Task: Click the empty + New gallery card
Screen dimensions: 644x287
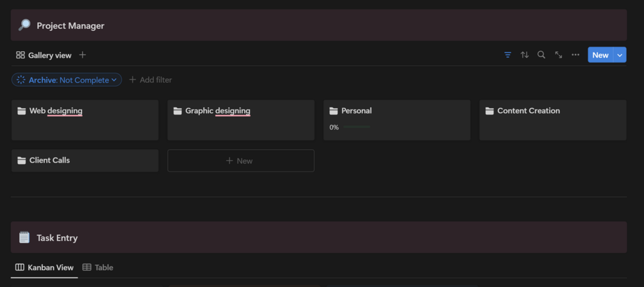Action: click(241, 161)
